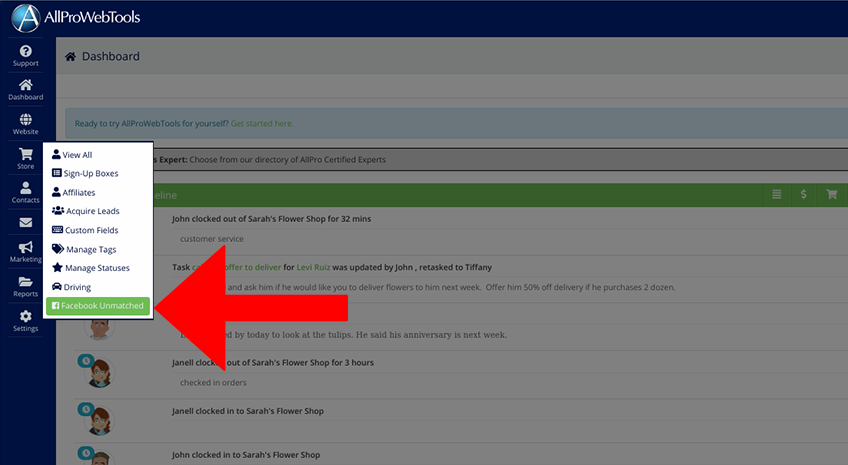Open the Marketing megaphone section
Image resolution: width=848 pixels, height=465 pixels.
25,252
